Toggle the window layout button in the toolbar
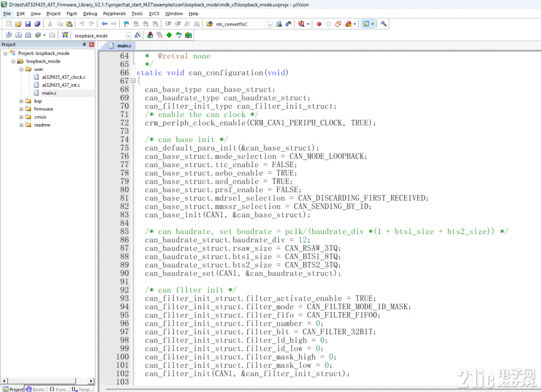The width and height of the screenshot is (541, 392). (x=366, y=24)
